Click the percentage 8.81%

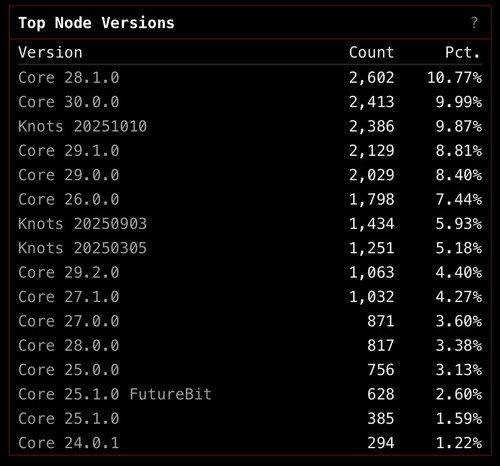click(459, 151)
